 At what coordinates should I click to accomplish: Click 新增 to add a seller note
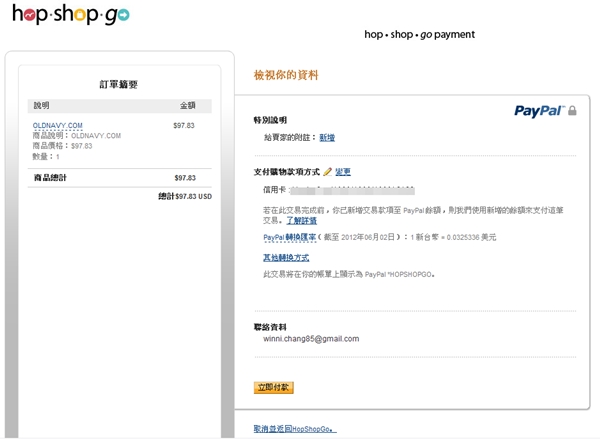click(x=327, y=137)
